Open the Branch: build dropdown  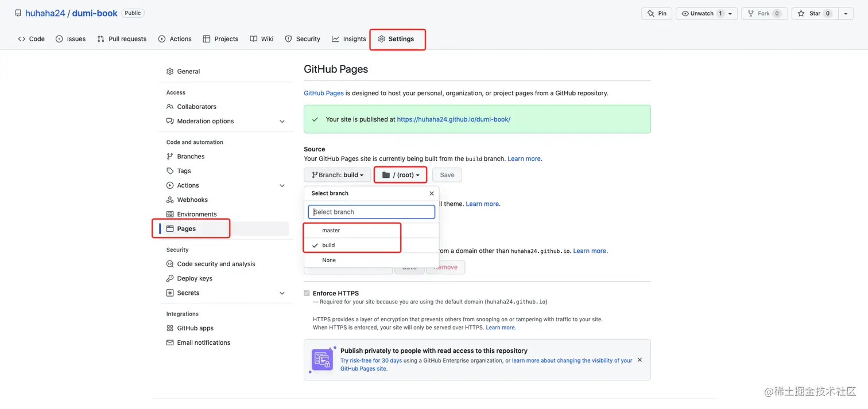[x=338, y=175]
